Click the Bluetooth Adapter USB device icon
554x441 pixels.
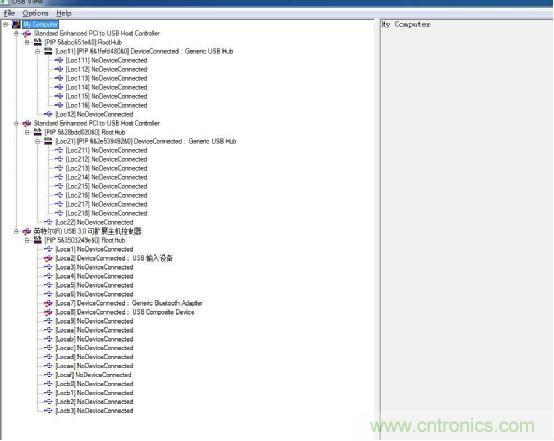point(48,303)
